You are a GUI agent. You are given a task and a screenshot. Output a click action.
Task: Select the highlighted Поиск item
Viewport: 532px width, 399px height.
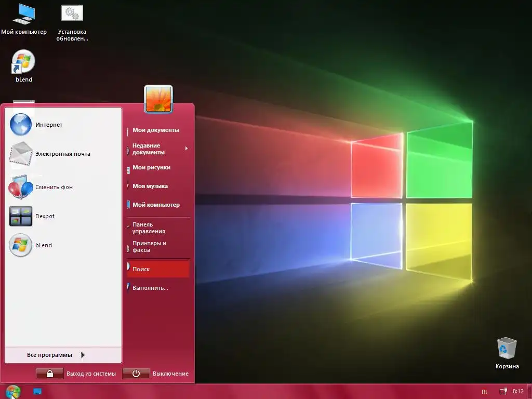click(x=158, y=269)
